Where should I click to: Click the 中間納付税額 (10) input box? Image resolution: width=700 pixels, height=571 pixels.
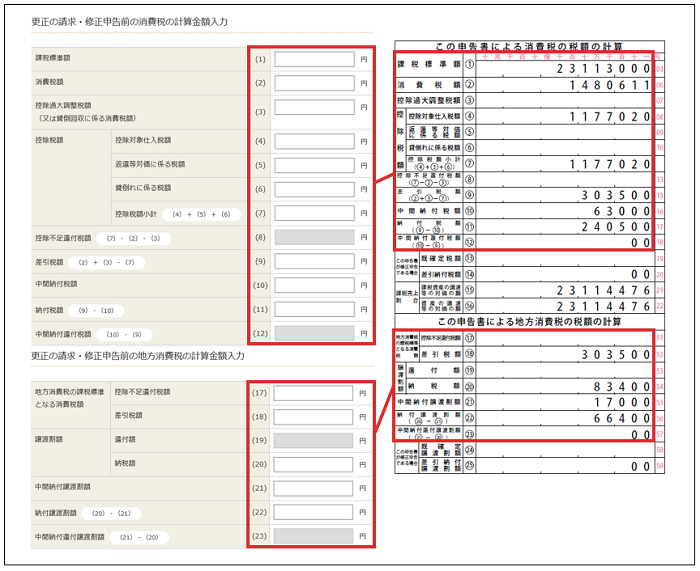point(314,286)
